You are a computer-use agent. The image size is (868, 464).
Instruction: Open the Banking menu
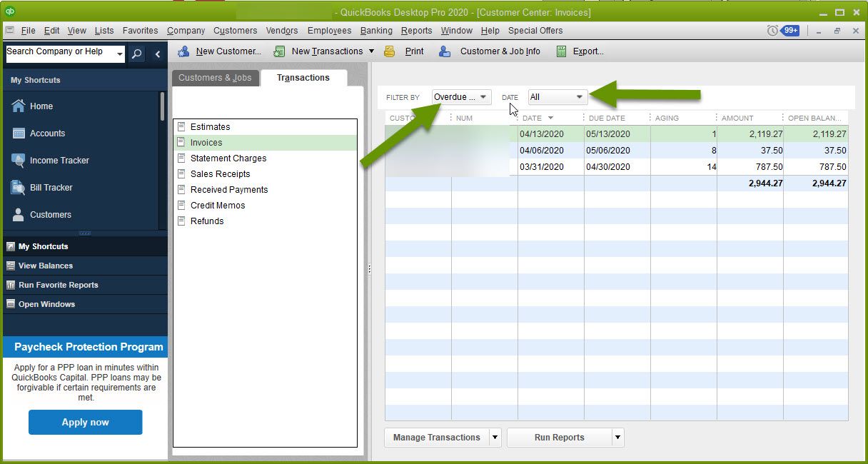[x=376, y=31]
